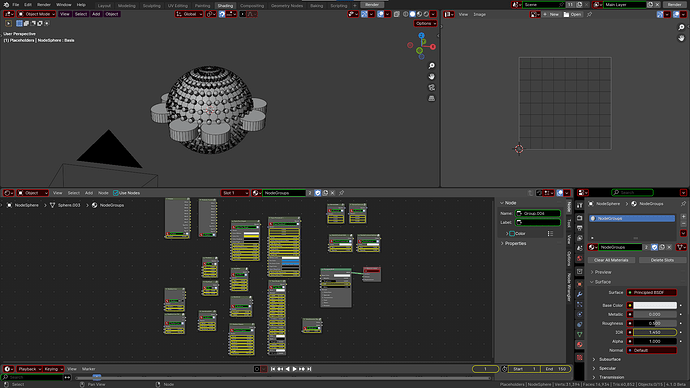690x388 pixels.
Task: Remove material slot with minus button
Action: point(683,224)
